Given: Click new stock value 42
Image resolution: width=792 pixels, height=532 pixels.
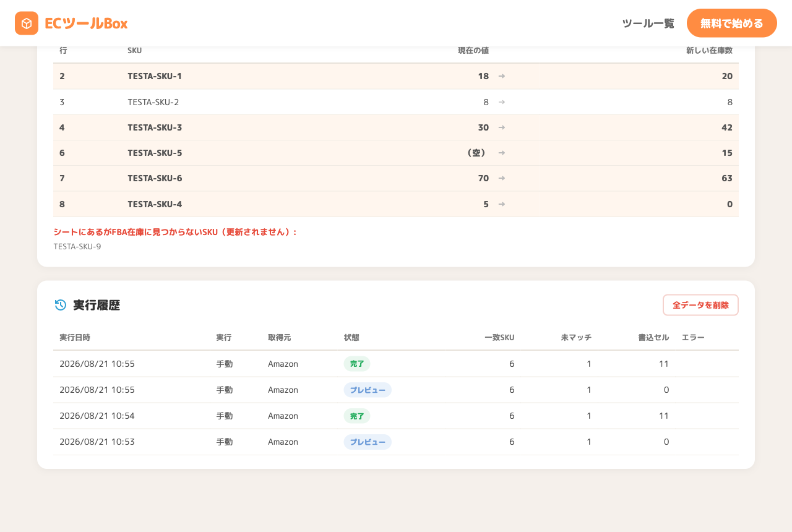Looking at the screenshot, I should 727,127.
